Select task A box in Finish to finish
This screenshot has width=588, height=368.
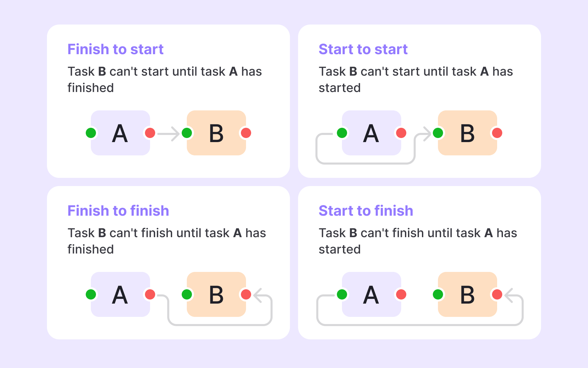pos(120,294)
